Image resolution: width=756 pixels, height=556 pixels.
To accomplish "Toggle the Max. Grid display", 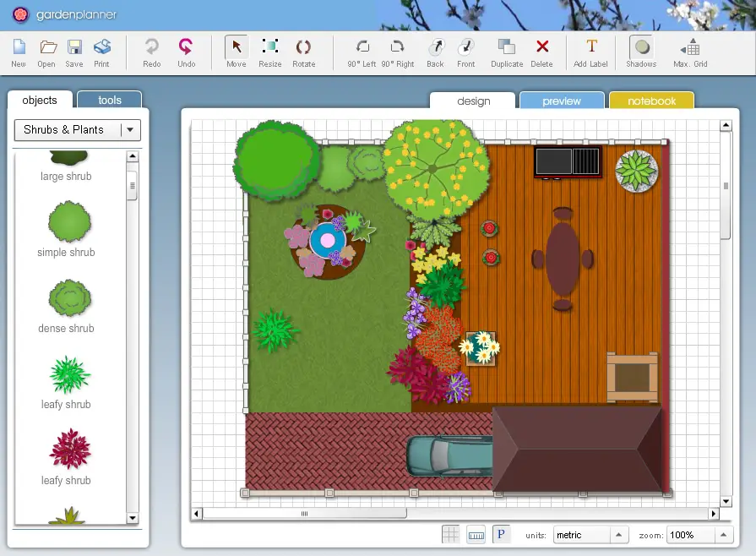I will [689, 52].
